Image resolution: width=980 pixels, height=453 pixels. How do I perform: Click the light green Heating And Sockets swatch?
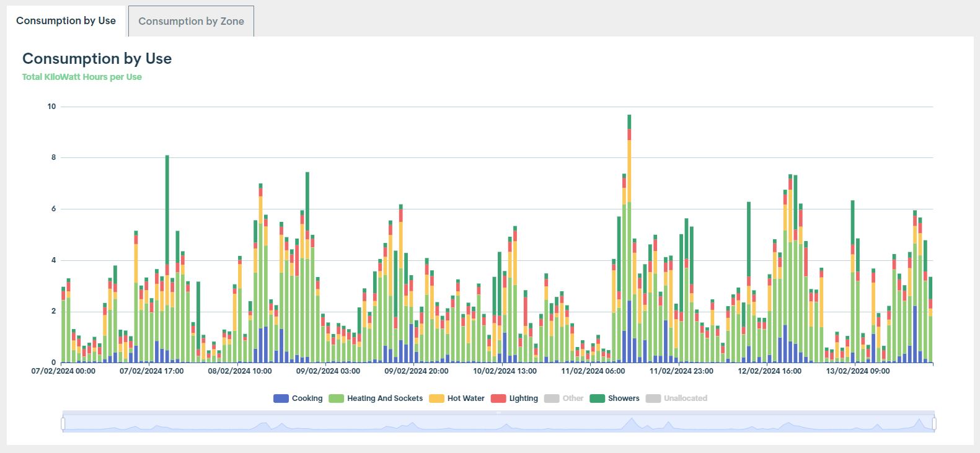point(336,398)
